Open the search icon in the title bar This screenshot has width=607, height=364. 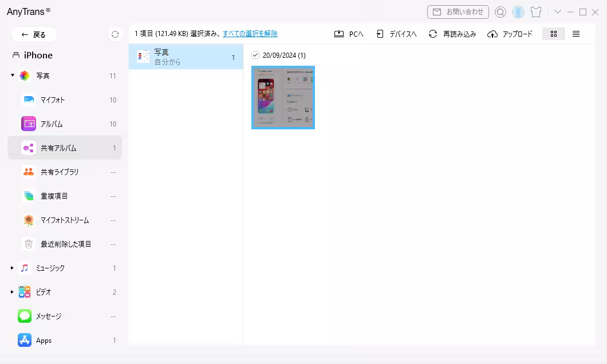point(500,12)
